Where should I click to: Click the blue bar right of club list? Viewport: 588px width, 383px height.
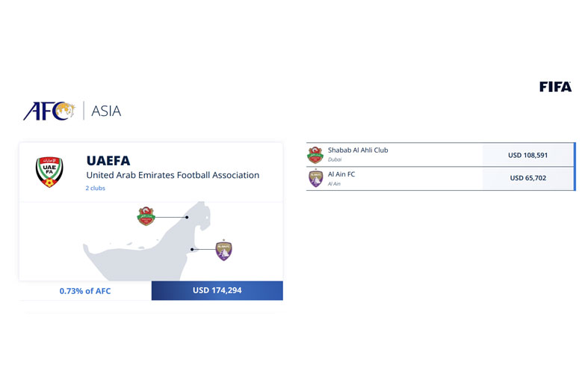point(575,166)
